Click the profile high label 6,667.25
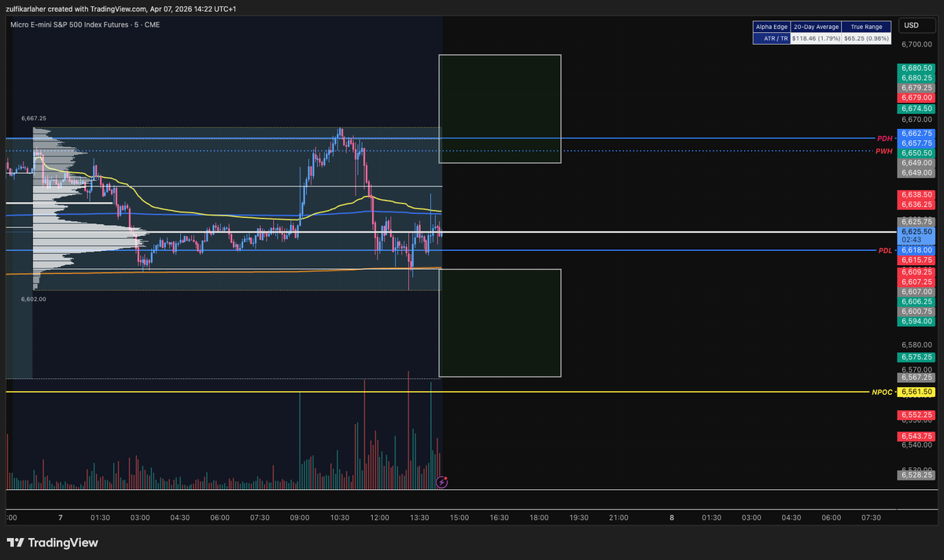The image size is (944, 560). click(x=34, y=118)
